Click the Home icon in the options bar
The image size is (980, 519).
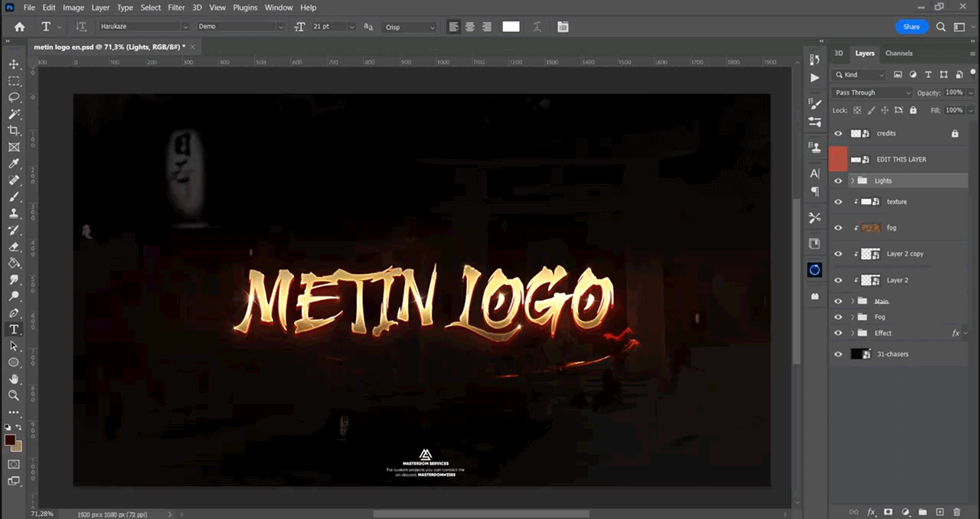tap(19, 26)
